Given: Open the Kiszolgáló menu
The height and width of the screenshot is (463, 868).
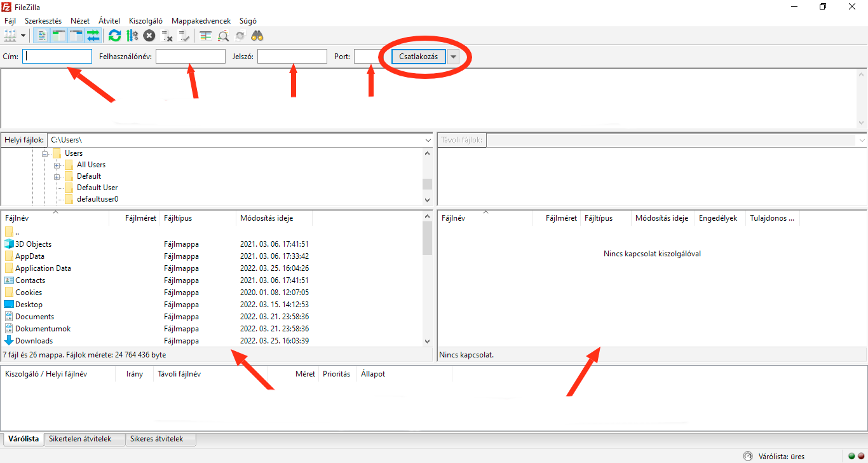Looking at the screenshot, I should pyautogui.click(x=146, y=21).
